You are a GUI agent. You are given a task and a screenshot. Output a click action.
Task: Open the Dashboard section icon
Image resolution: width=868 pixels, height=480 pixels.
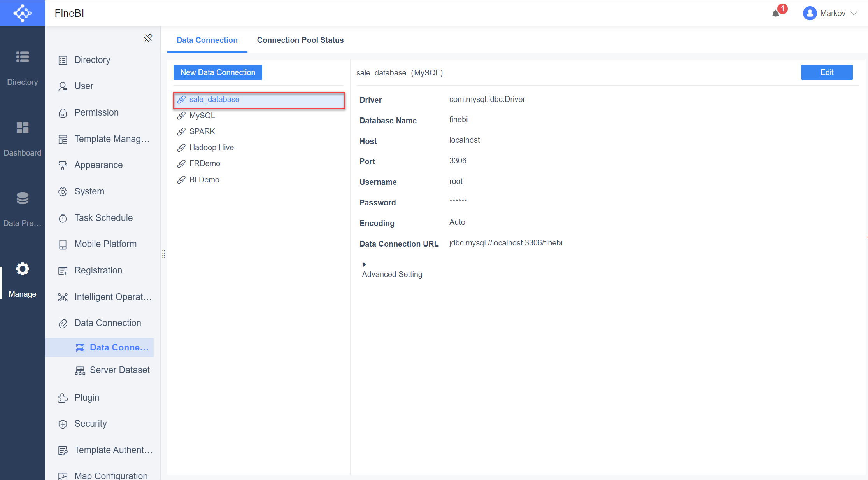coord(22,128)
